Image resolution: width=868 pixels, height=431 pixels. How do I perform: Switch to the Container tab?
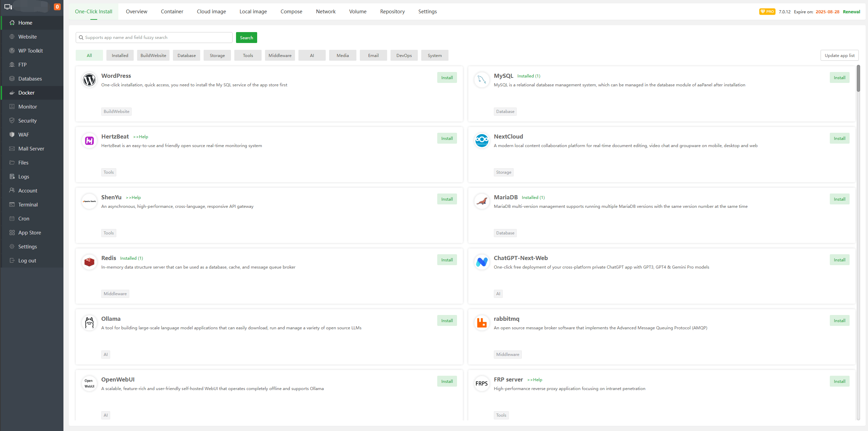click(172, 12)
